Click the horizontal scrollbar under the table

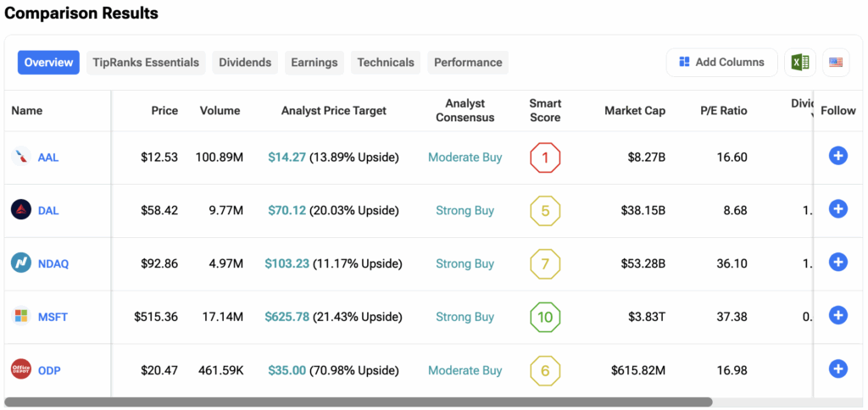(358, 402)
